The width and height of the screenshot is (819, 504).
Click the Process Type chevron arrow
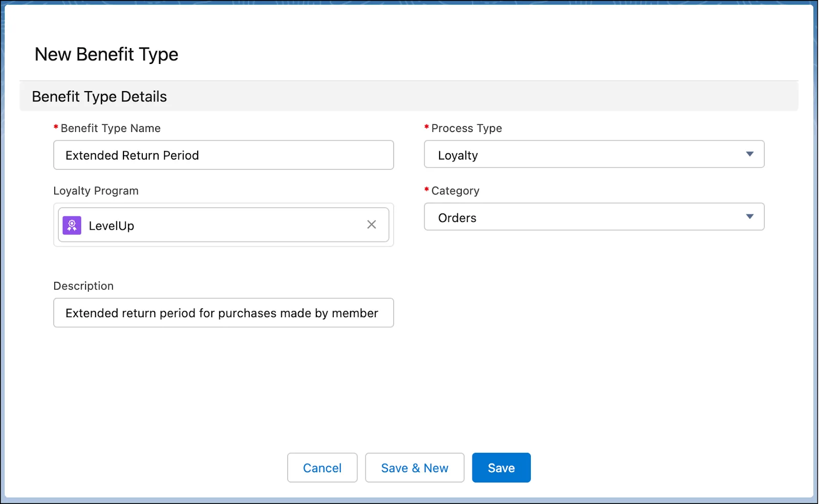(x=750, y=154)
